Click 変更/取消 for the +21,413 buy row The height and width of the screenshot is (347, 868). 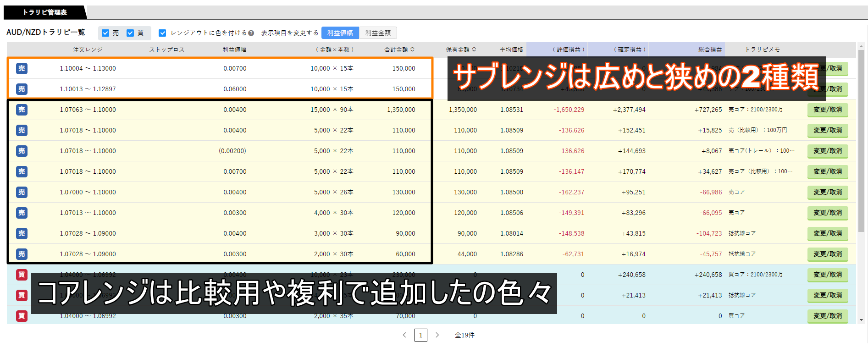[x=828, y=296]
